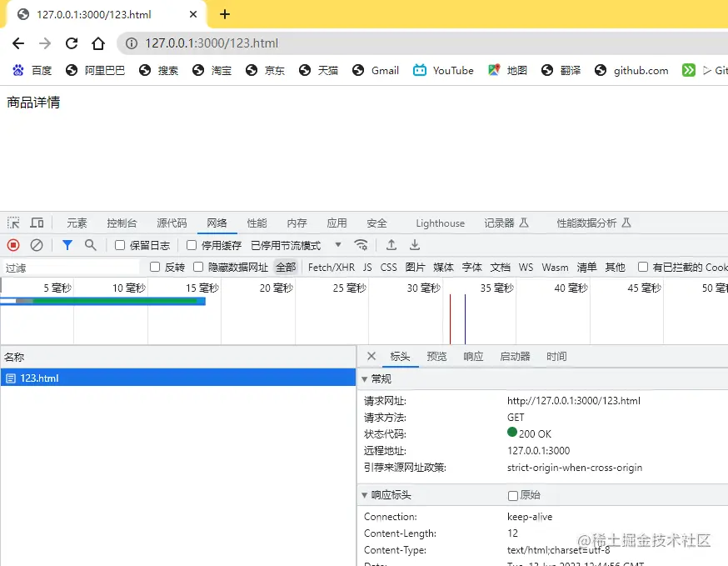Open the github.com bookmark
The height and width of the screenshot is (566, 728).
pyautogui.click(x=631, y=70)
